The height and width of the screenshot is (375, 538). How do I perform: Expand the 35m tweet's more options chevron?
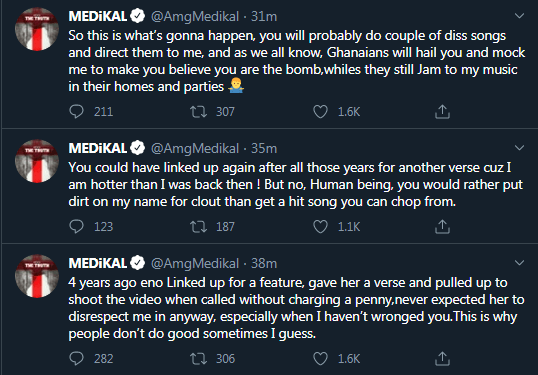(519, 148)
